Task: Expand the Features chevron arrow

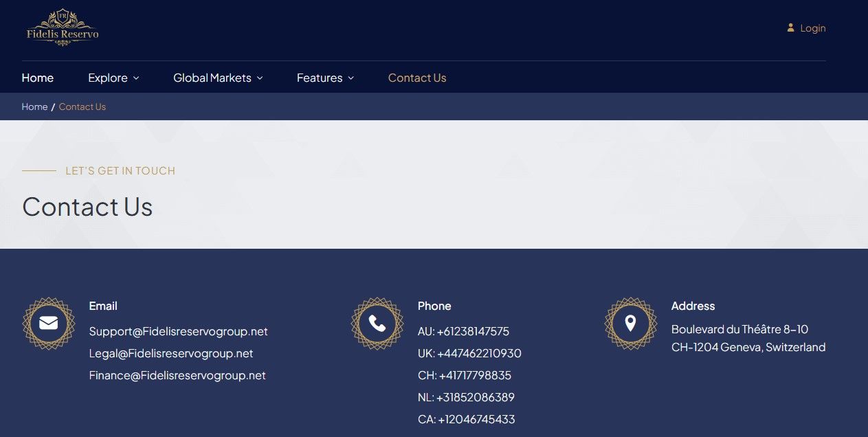Action: tap(350, 78)
